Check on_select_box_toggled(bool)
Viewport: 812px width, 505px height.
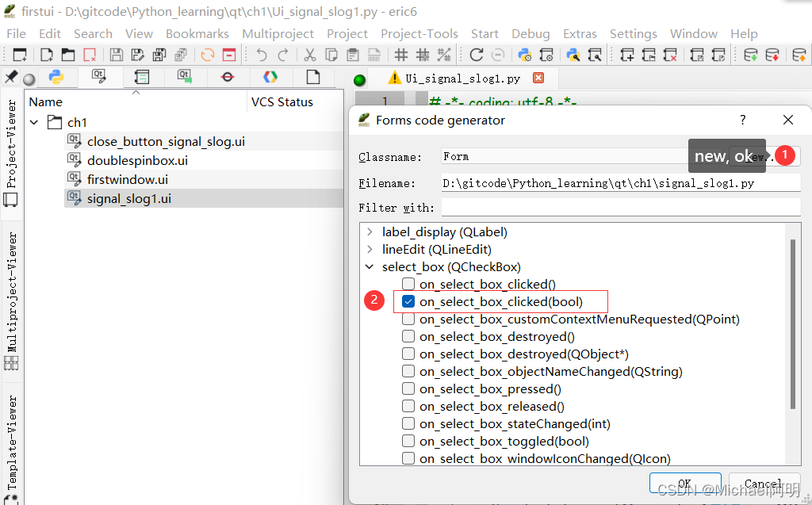408,442
